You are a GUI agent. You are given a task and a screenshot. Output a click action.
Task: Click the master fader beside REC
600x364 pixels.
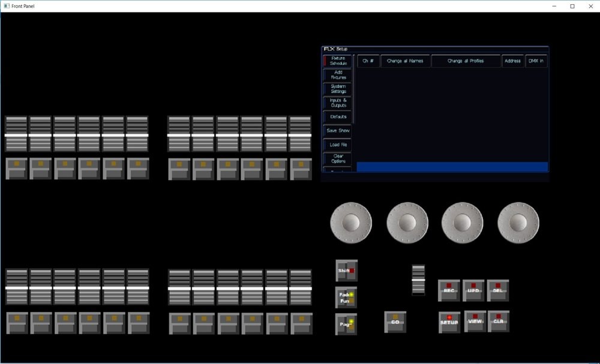coord(418,279)
